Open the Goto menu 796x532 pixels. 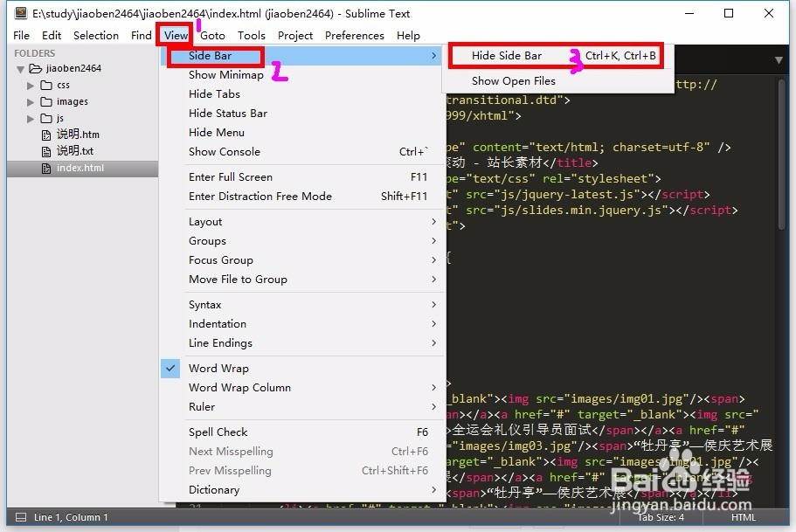point(212,36)
